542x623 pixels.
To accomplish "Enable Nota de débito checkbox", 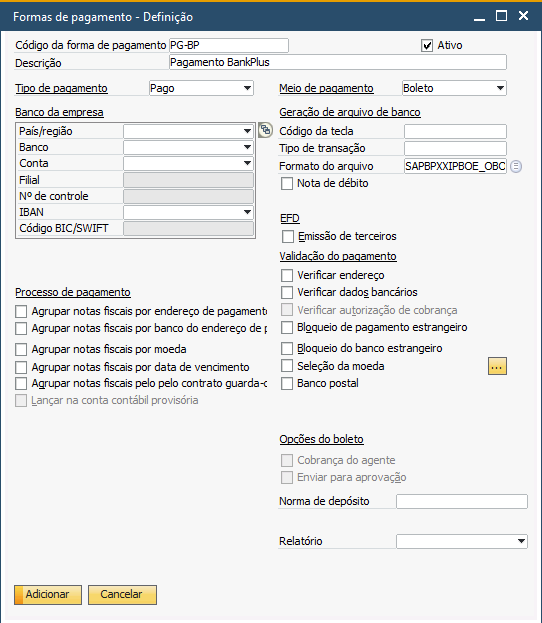I will [286, 184].
